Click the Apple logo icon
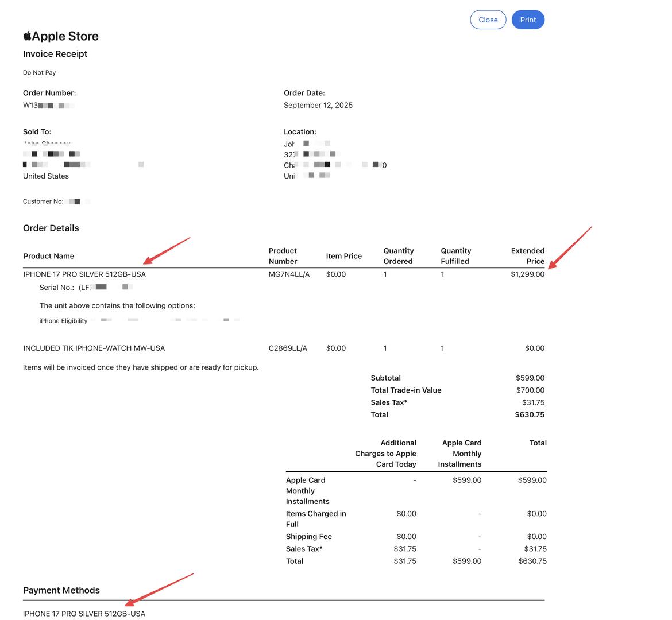 click(x=27, y=36)
